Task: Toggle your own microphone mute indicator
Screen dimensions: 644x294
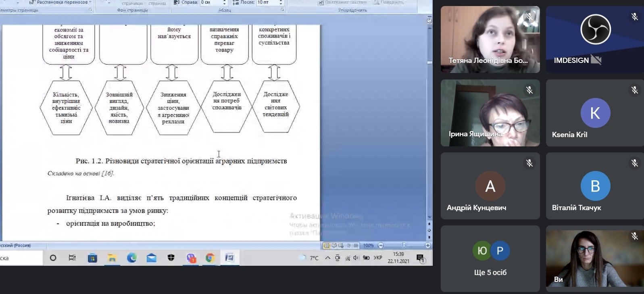Action: coord(634,236)
